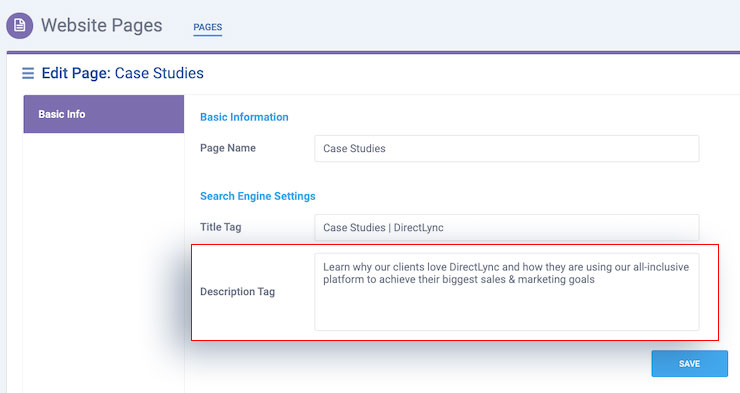Select the Basic Info sidebar tab
The image size is (740, 393).
104,114
